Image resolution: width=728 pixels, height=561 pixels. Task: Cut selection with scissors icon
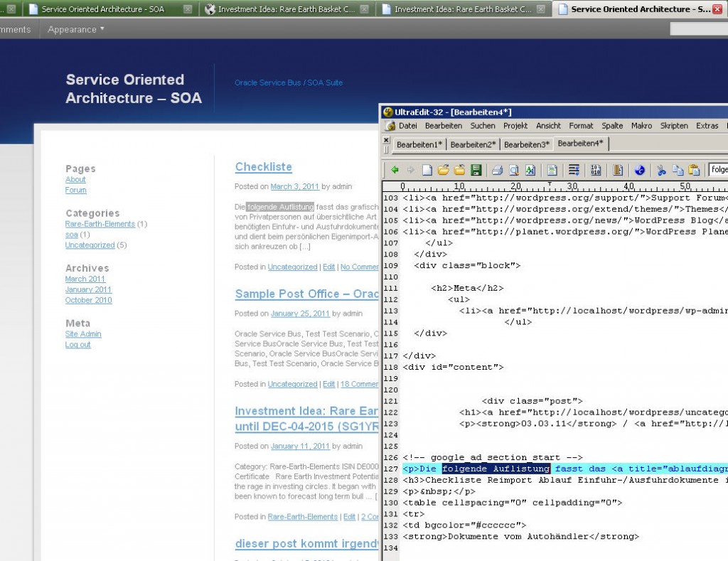[x=661, y=170]
